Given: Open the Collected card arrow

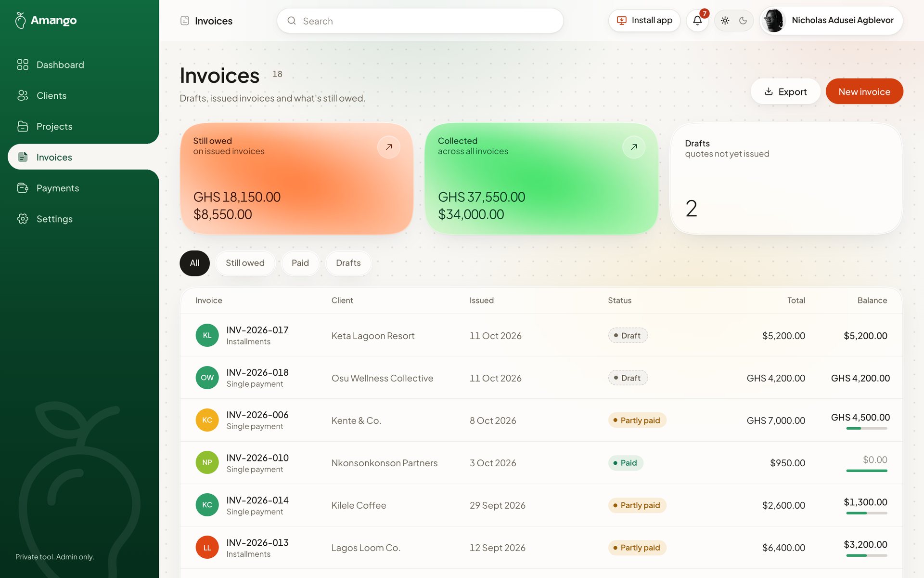Looking at the screenshot, I should [634, 147].
